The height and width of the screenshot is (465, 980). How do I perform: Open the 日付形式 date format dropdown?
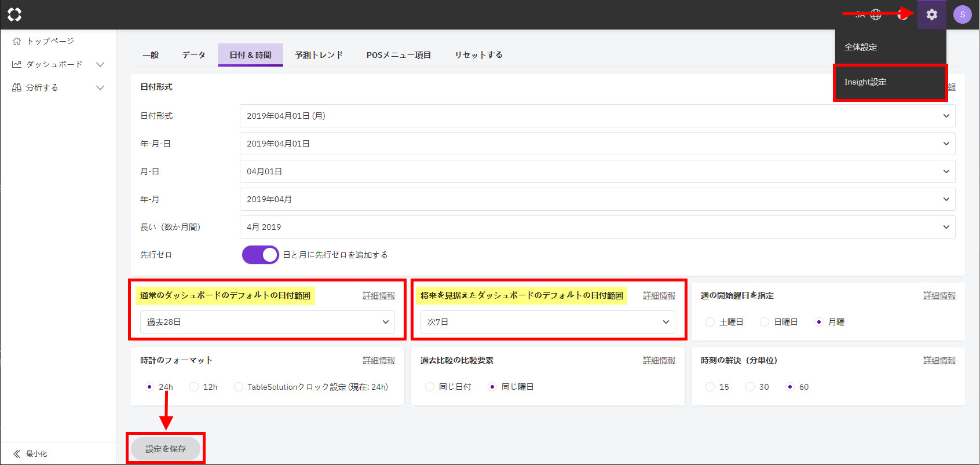click(597, 116)
